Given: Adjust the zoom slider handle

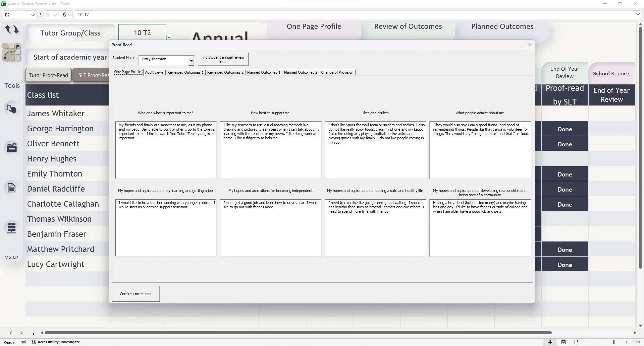Looking at the screenshot, I should coord(613,342).
